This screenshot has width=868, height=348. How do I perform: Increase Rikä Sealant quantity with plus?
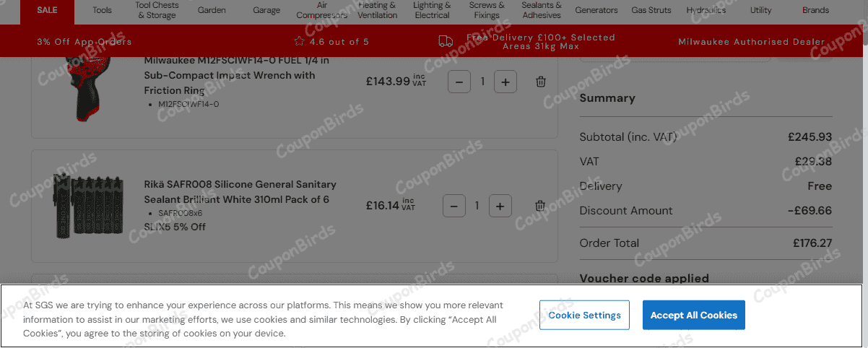pos(500,206)
